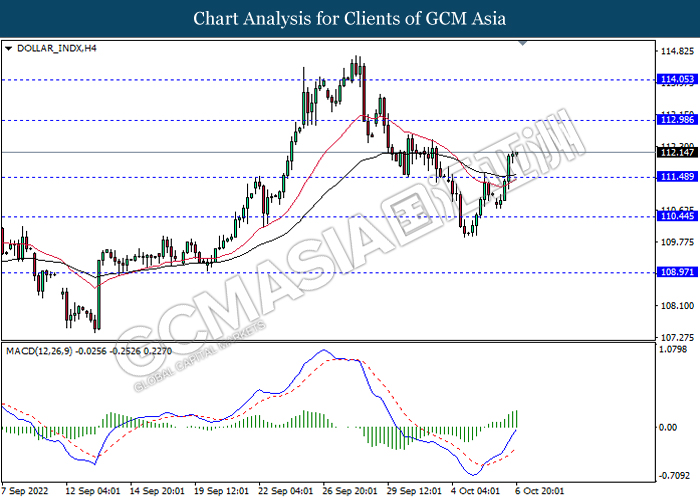Open the DOLLAR_INDX chart dropdown triangle

click(x=8, y=48)
